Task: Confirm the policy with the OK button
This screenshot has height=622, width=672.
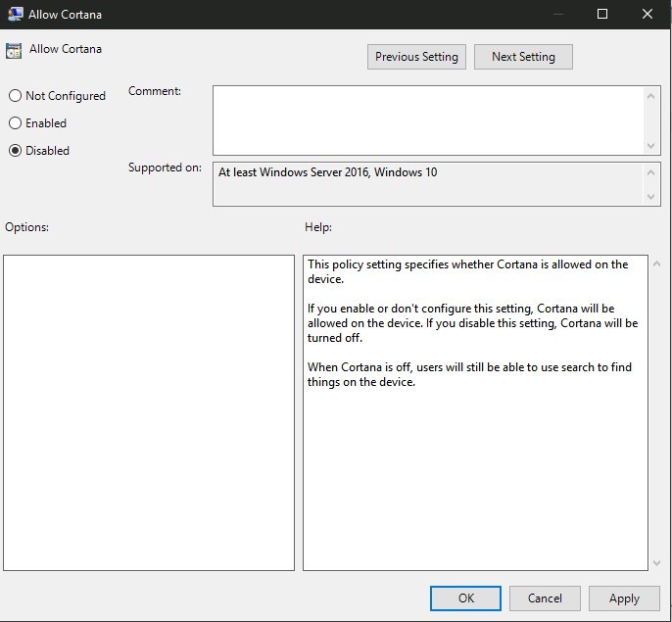Action: pos(465,598)
